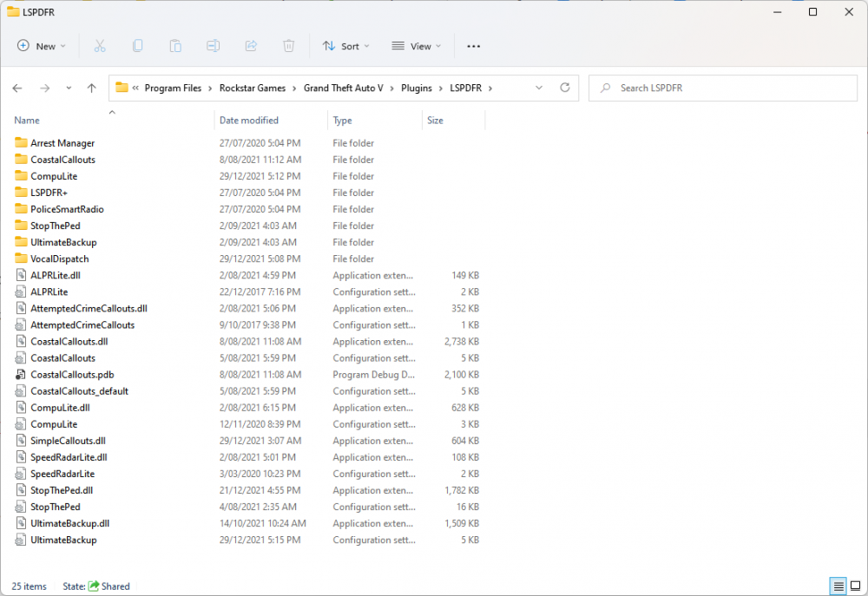Screen dimensions: 868x596
Task: Expand the View layout dropdown
Action: (x=416, y=46)
